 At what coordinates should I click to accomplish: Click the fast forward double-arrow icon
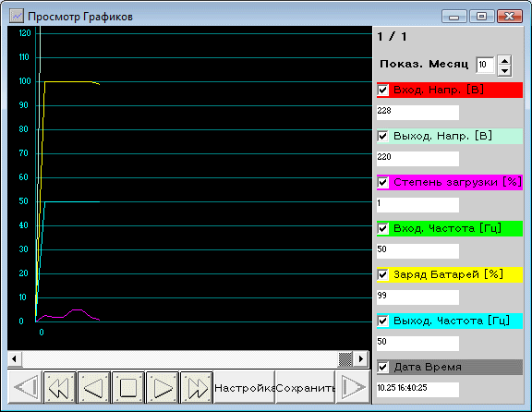pos(197,387)
